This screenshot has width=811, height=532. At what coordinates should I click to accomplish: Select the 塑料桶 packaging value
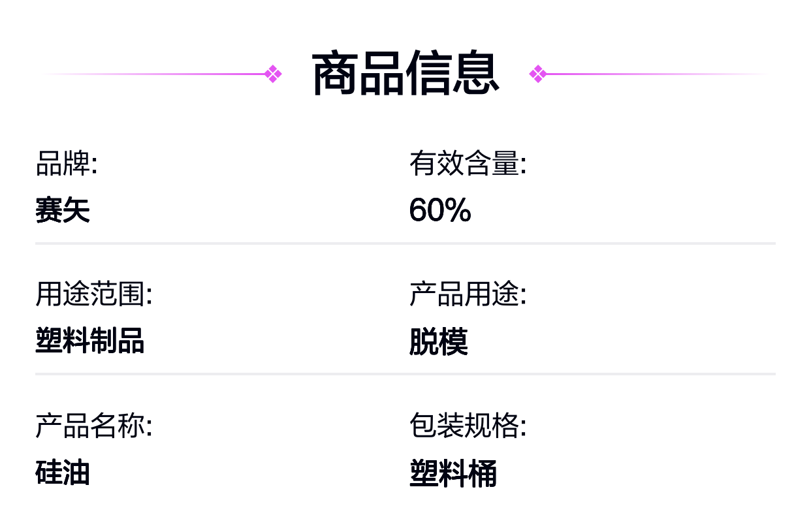click(x=453, y=473)
